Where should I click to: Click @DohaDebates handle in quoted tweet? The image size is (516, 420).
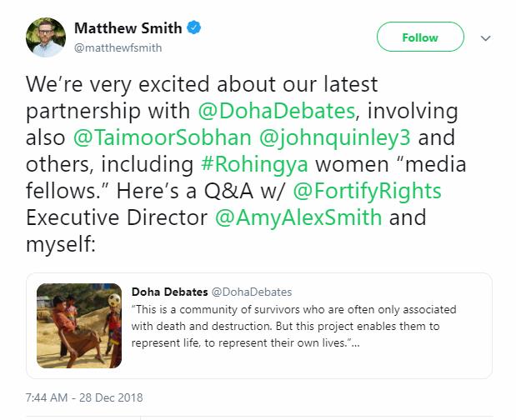[x=252, y=292]
